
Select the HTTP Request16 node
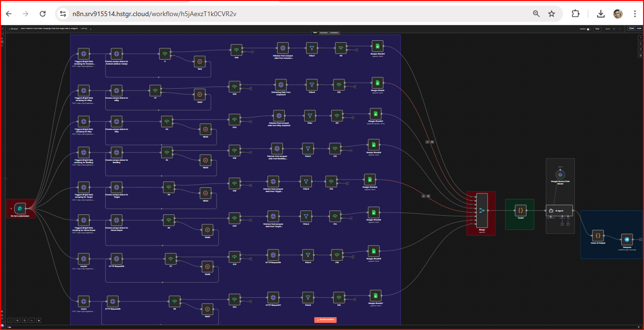(x=112, y=301)
